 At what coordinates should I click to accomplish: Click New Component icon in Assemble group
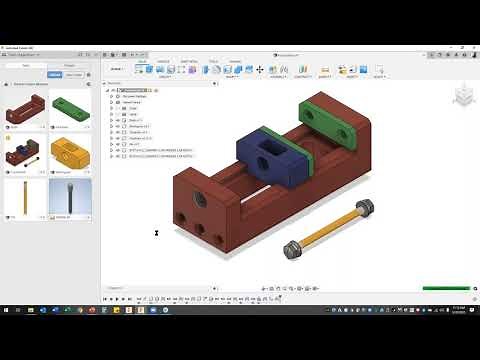(273, 69)
